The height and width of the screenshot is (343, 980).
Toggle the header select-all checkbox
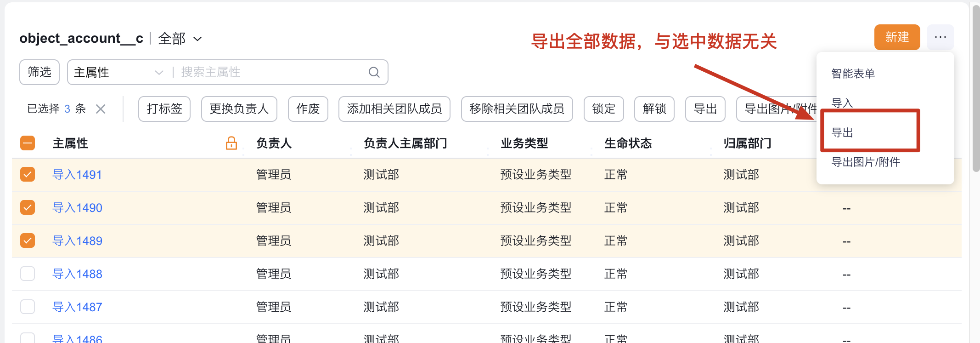[x=28, y=143]
